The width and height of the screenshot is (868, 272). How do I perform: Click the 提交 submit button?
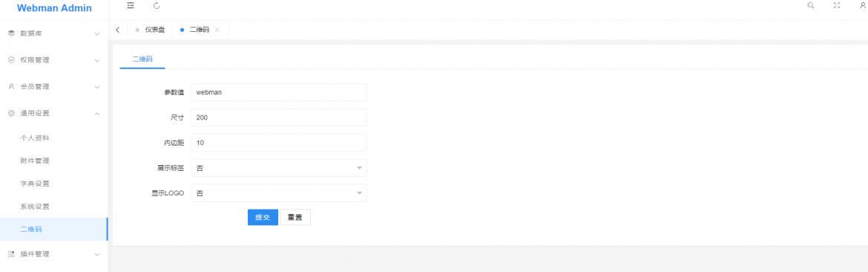[x=263, y=218]
